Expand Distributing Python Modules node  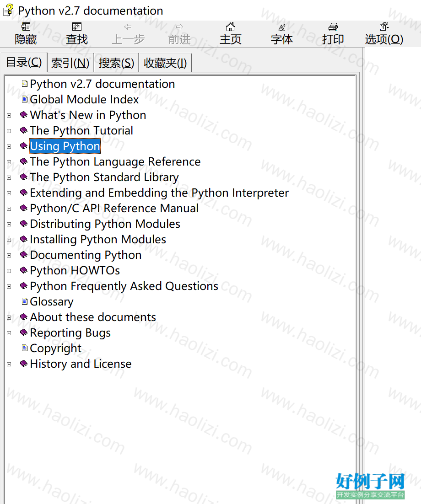coord(9,225)
